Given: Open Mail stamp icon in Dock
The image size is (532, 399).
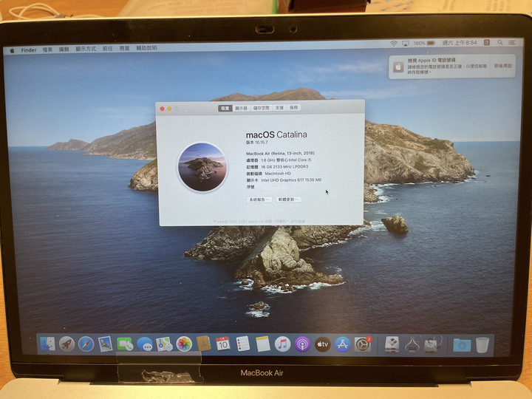Looking at the screenshot, I should click(x=106, y=344).
